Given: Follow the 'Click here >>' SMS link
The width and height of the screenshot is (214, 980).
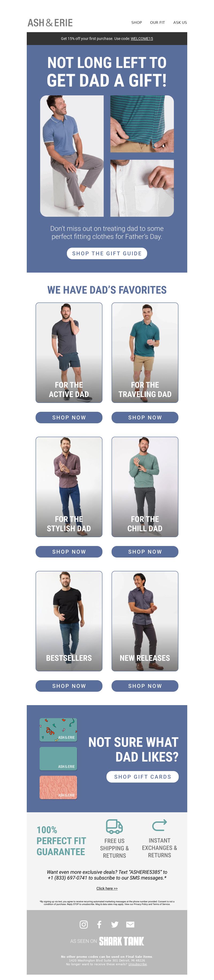Looking at the screenshot, I should (107, 888).
